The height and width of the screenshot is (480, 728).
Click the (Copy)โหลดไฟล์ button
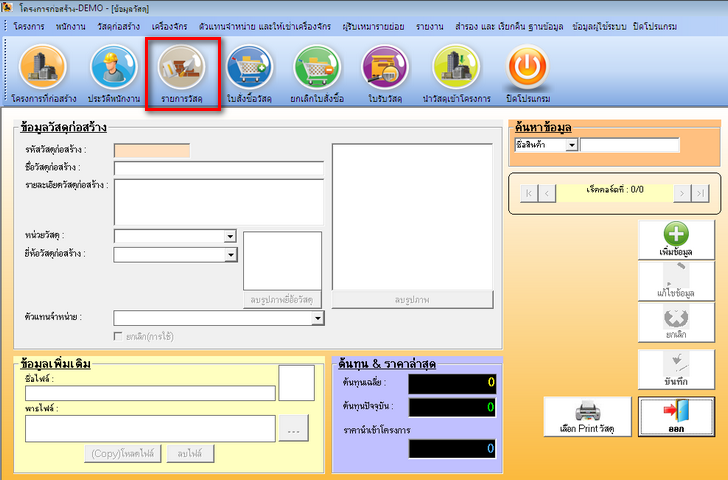point(123,454)
